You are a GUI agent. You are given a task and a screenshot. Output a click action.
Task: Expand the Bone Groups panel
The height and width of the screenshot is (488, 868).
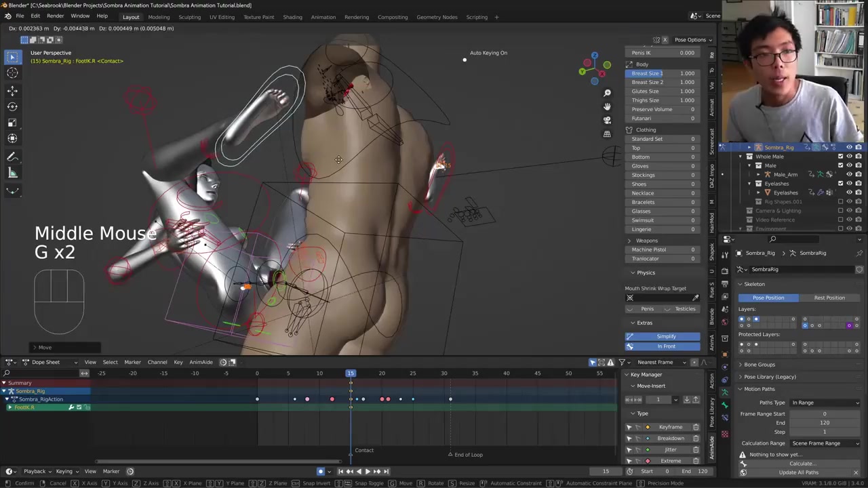[x=759, y=365]
